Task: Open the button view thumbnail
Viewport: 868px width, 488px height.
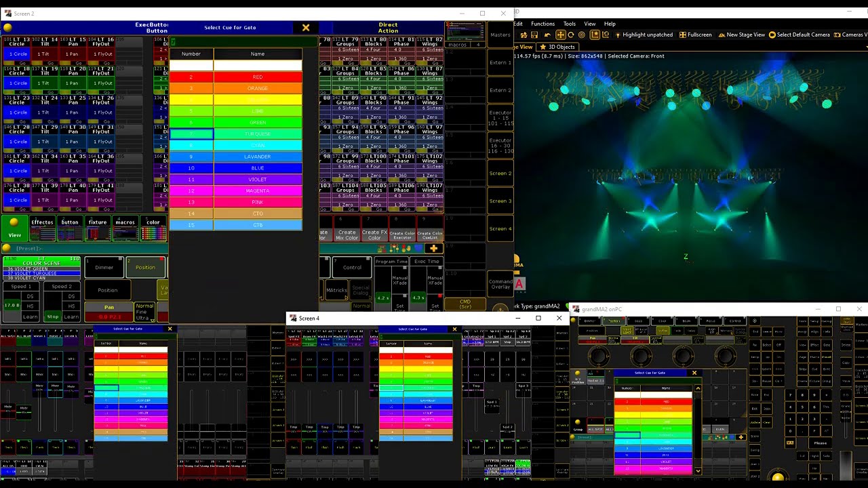Action: coord(70,229)
